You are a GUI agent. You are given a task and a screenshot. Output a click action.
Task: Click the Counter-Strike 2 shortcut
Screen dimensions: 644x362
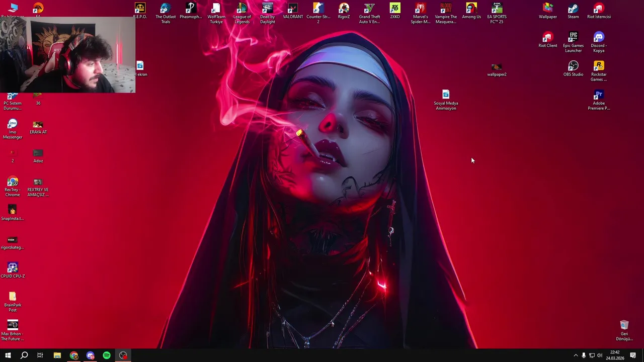click(x=318, y=13)
